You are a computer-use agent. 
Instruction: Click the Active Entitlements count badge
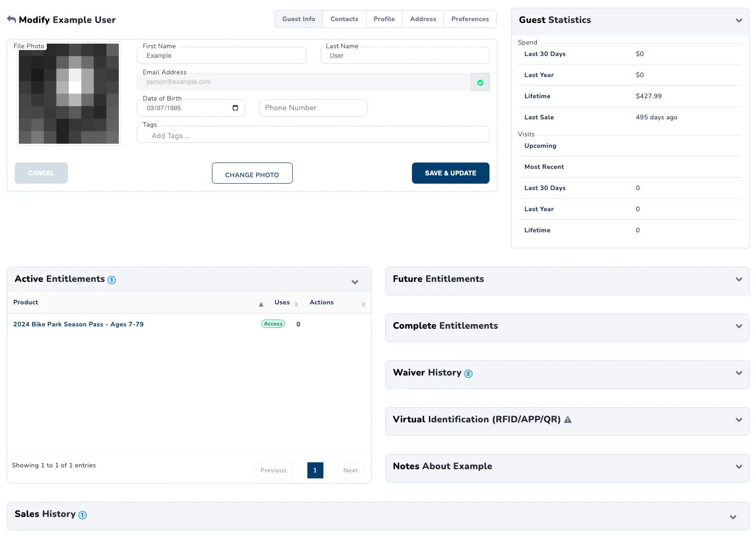[111, 280]
